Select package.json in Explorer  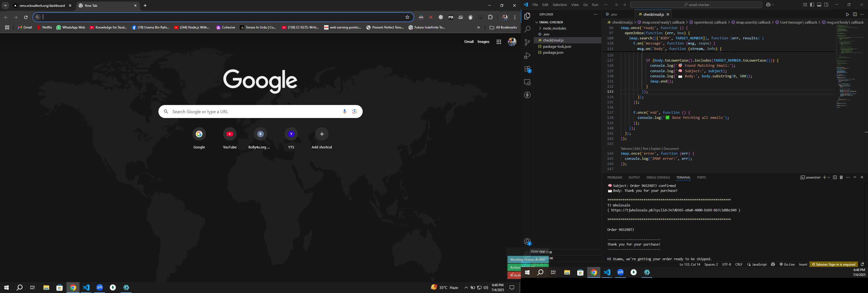[553, 53]
